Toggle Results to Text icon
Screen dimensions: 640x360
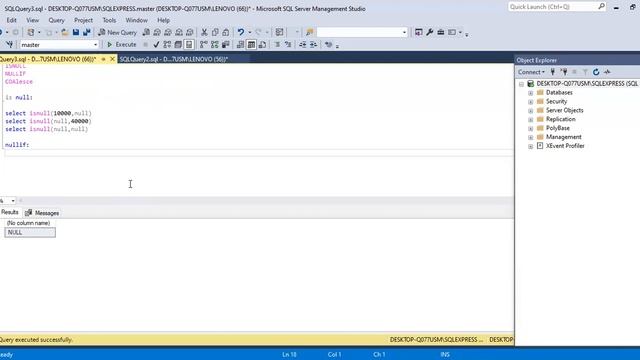pos(240,44)
